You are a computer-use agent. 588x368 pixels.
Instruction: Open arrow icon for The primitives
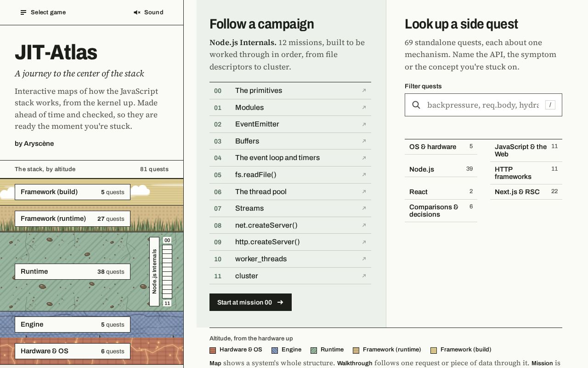click(x=364, y=91)
